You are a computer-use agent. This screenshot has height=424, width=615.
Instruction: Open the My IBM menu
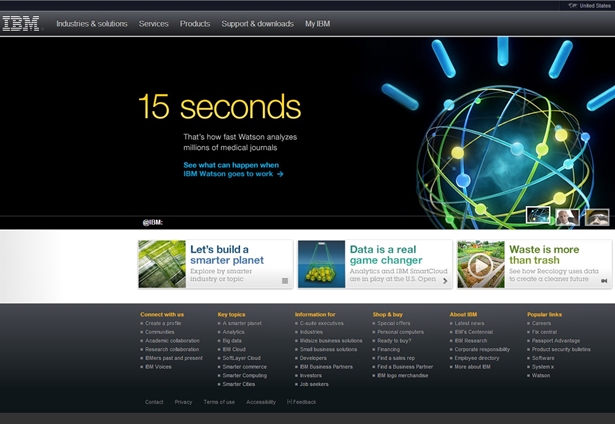[317, 24]
